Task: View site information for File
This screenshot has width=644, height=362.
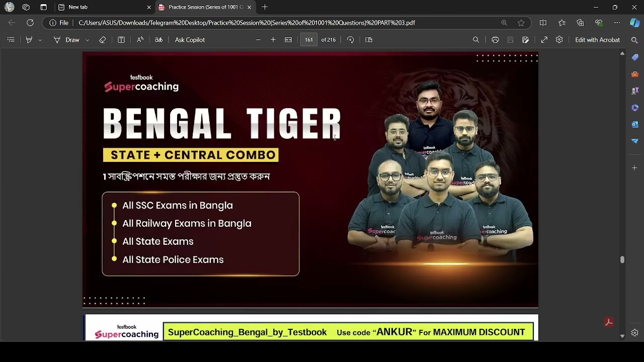Action: click(x=59, y=23)
